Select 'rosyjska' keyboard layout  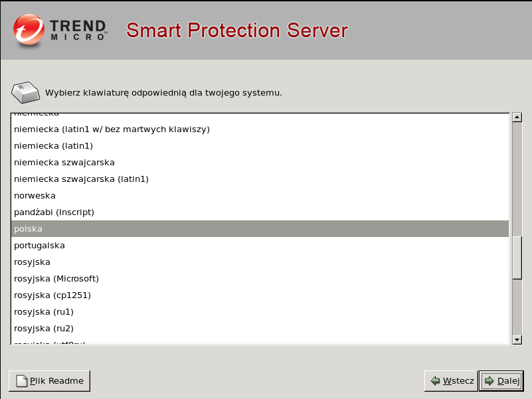[260, 262]
